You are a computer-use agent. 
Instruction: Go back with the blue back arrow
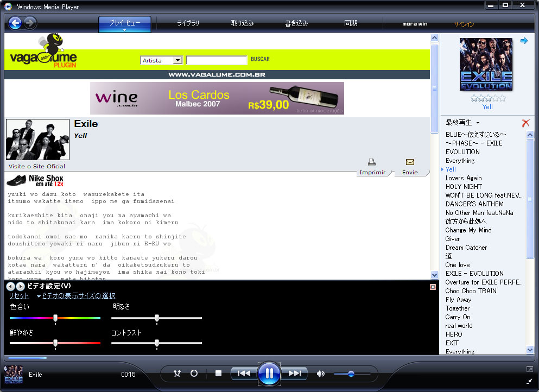tap(15, 23)
